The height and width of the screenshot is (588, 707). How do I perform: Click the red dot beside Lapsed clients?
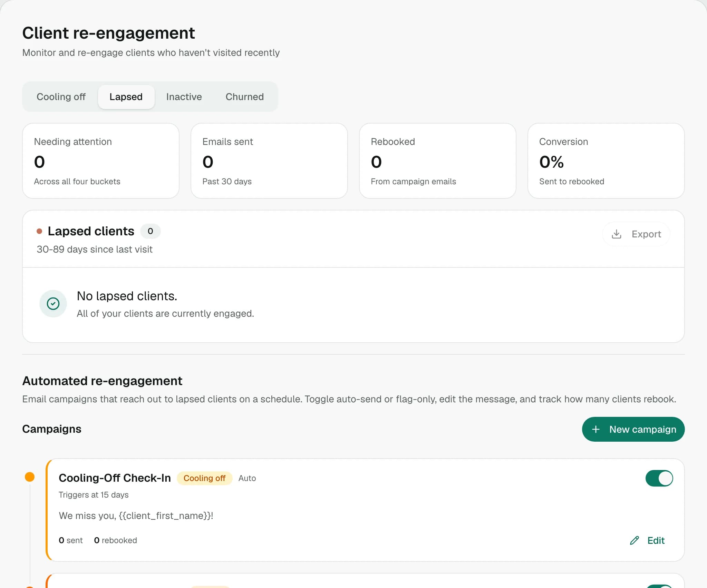point(39,231)
